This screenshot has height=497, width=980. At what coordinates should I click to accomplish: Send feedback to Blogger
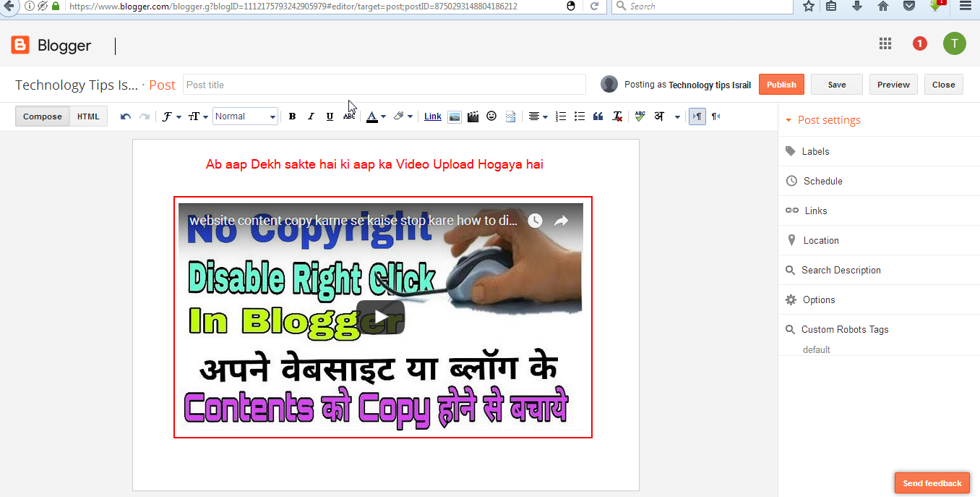[x=932, y=483]
